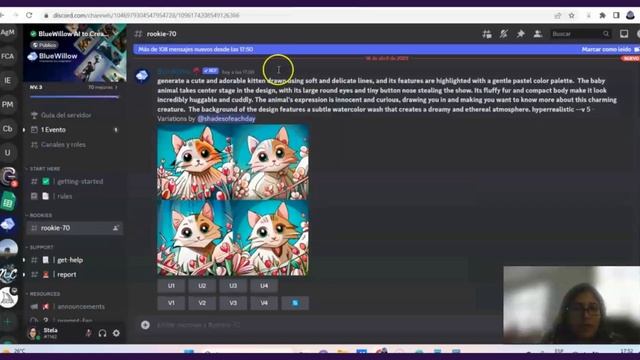Click the U1 upscale button
This screenshot has width=640, height=360.
click(x=171, y=286)
